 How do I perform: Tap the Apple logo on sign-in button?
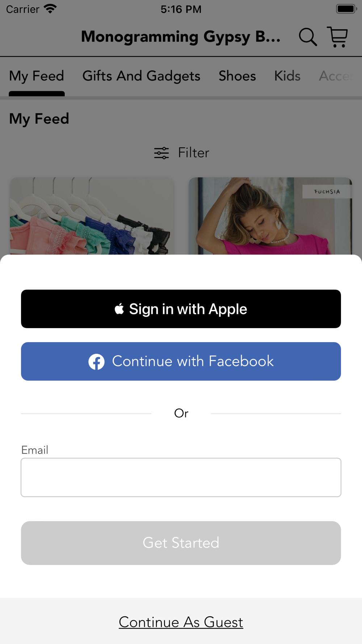119,309
